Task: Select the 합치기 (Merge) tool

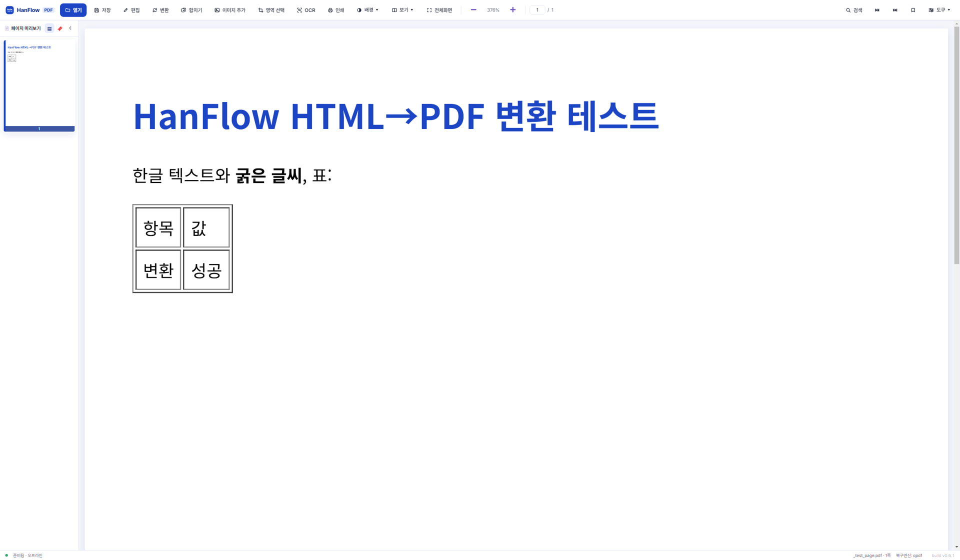Action: tap(191, 10)
